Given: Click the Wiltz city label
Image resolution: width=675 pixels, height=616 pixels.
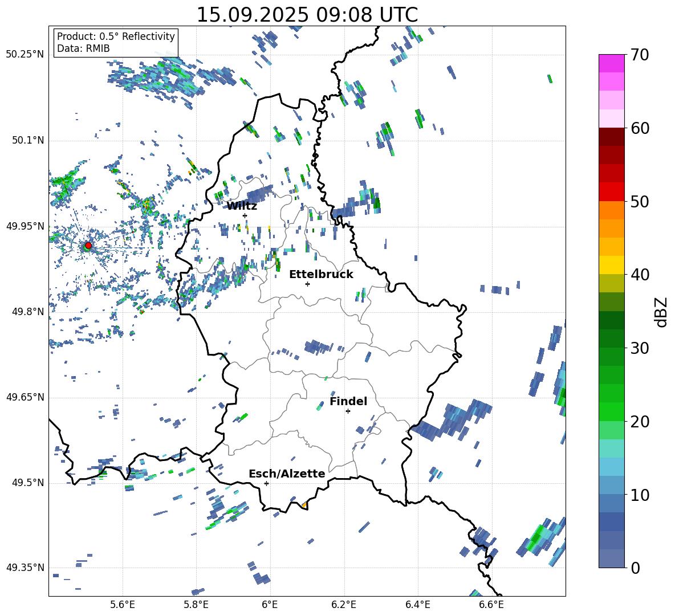Looking at the screenshot, I should click(242, 206).
